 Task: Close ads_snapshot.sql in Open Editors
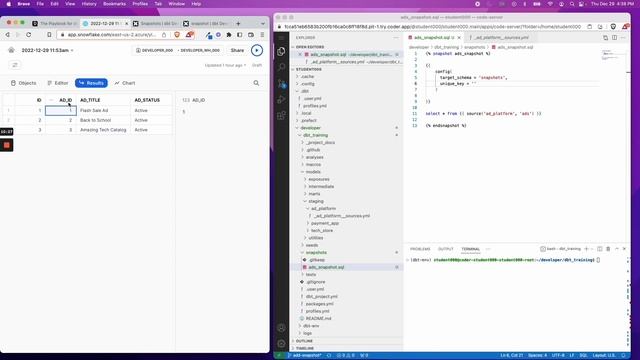pyautogui.click(x=300, y=54)
